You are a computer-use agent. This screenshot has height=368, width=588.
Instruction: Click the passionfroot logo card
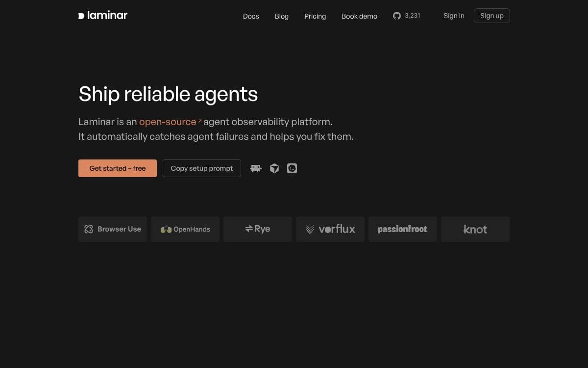click(403, 229)
